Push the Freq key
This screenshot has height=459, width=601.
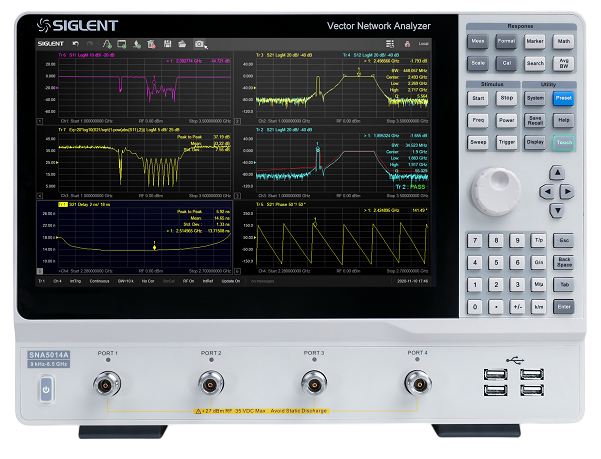pyautogui.click(x=478, y=120)
